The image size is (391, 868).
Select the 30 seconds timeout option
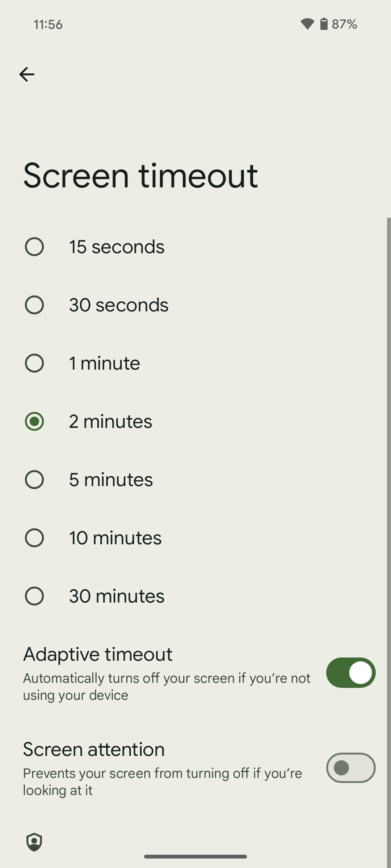pyautogui.click(x=34, y=305)
